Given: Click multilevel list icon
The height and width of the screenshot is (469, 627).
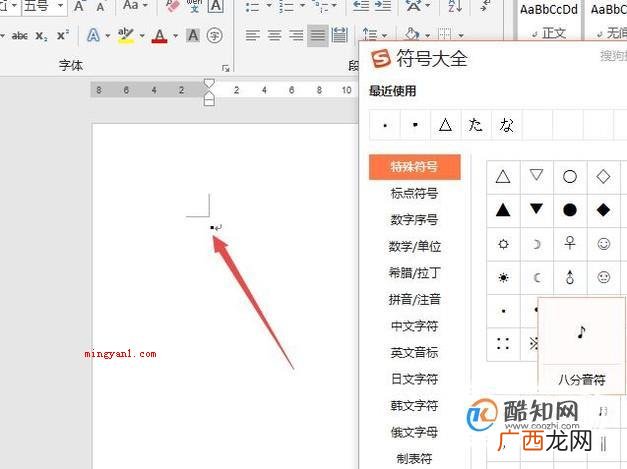Looking at the screenshot, I should [x=319, y=6].
